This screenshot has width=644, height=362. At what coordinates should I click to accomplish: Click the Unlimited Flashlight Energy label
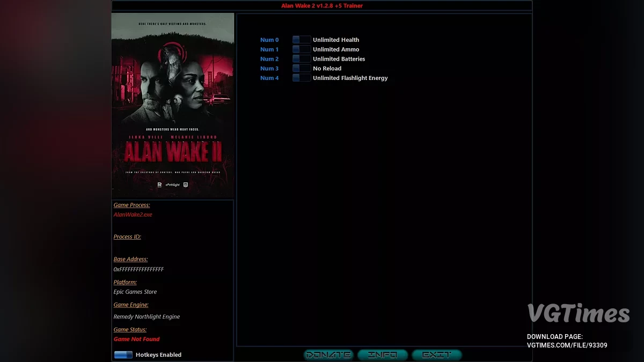pos(350,78)
